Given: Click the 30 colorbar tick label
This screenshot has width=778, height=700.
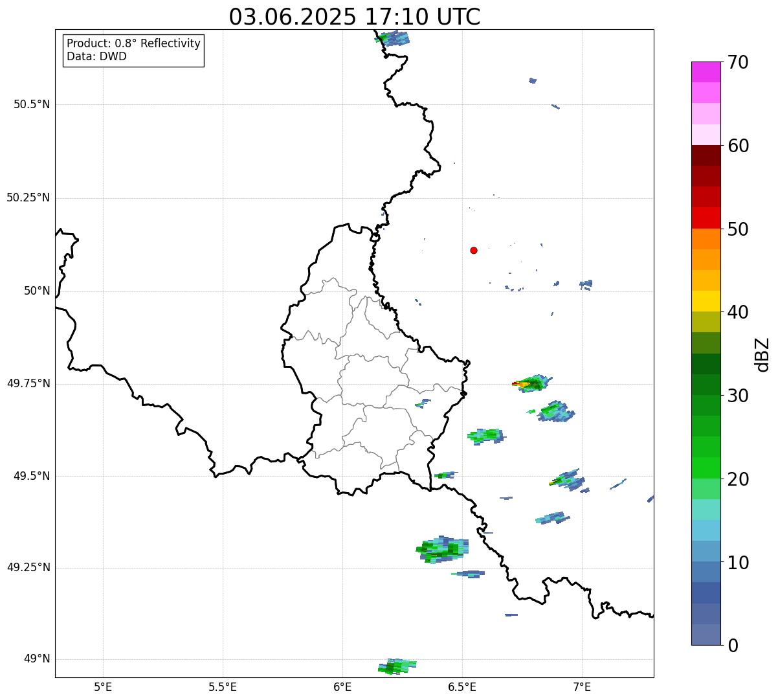Looking at the screenshot, I should [x=737, y=396].
